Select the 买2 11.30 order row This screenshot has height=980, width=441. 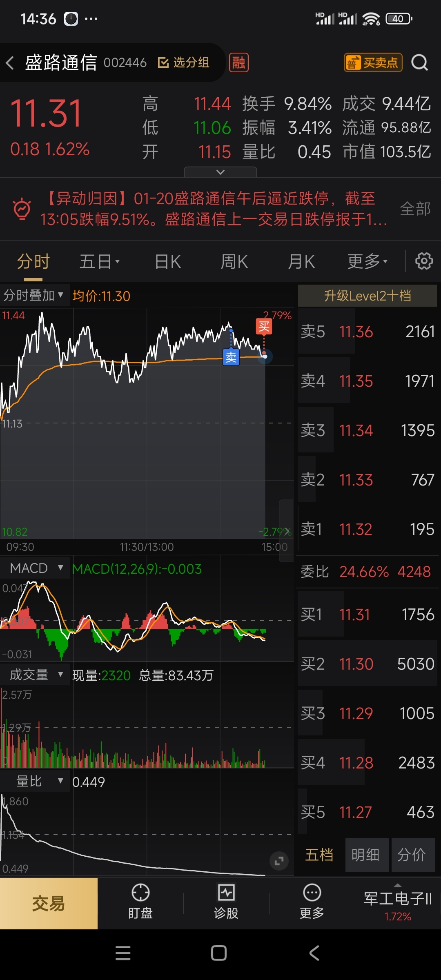pyautogui.click(x=367, y=664)
